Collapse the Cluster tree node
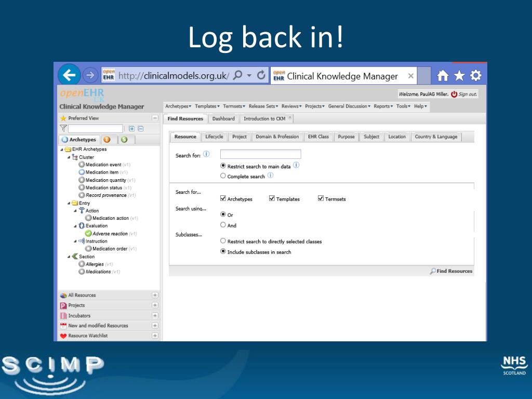The height and width of the screenshot is (399, 532). [x=69, y=157]
